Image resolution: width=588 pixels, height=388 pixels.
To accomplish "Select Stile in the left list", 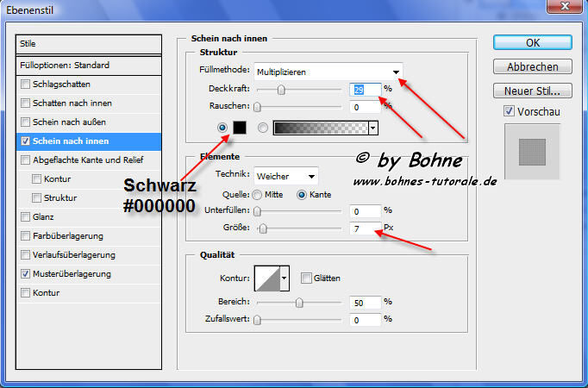I will point(89,43).
